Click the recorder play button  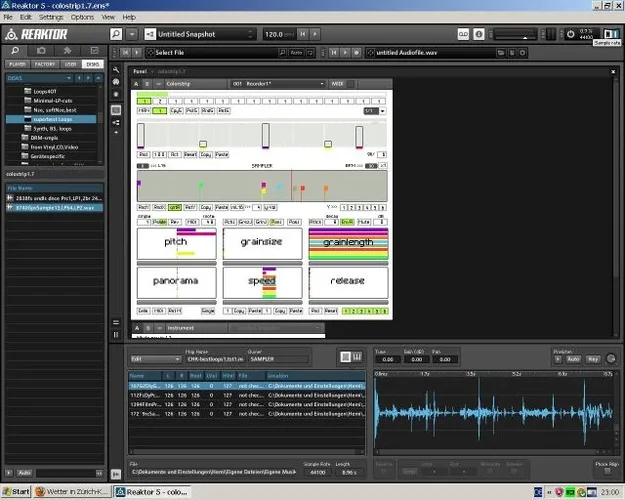click(x=345, y=53)
